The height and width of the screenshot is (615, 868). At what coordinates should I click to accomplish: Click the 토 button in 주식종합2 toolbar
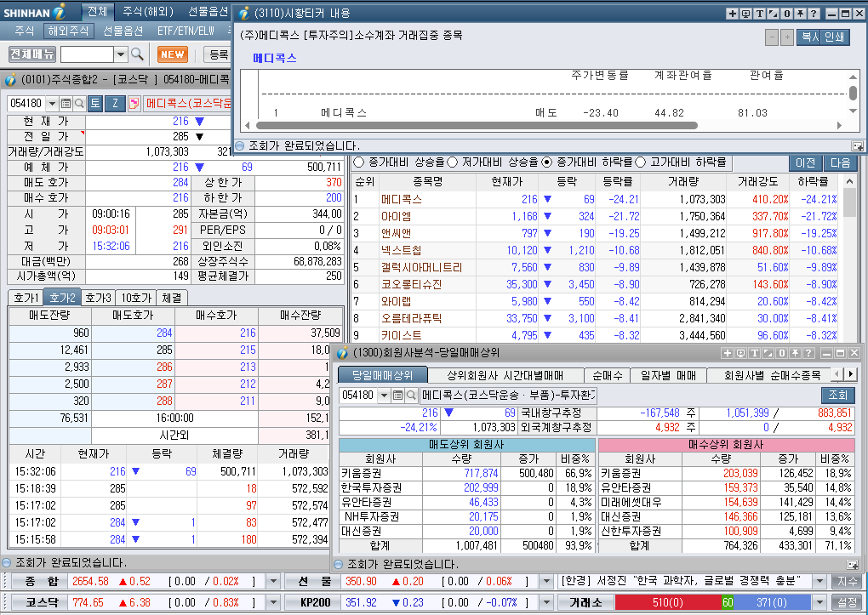pos(95,104)
